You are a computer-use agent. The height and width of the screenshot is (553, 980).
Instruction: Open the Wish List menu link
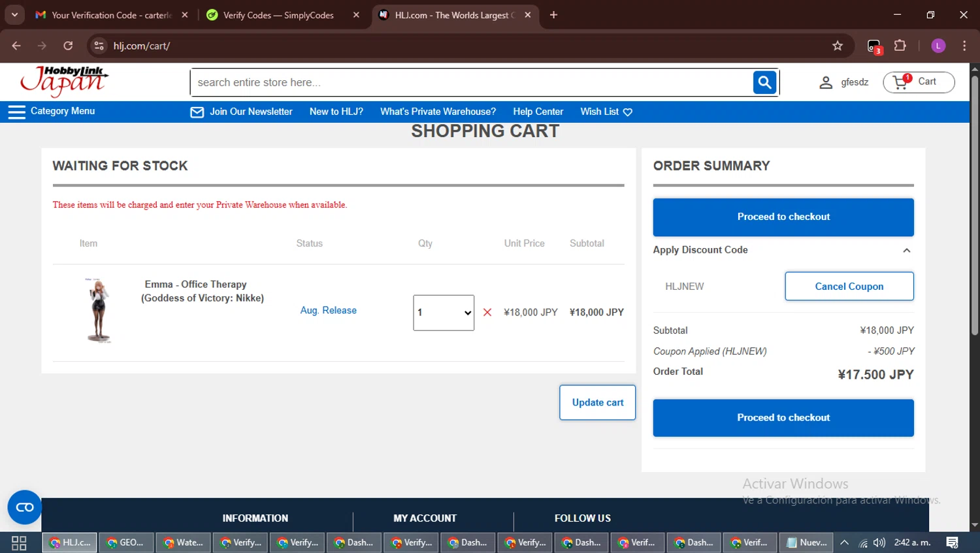coord(599,112)
